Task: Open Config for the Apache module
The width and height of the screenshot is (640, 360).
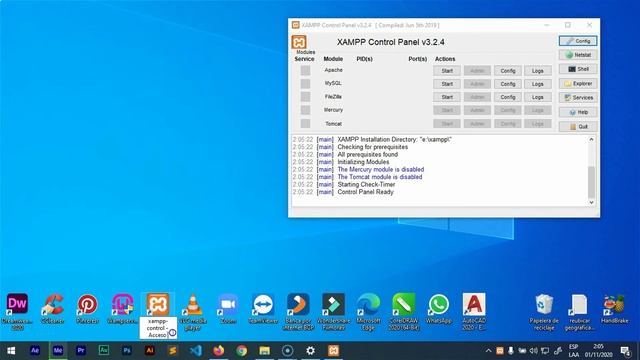Action: [508, 71]
